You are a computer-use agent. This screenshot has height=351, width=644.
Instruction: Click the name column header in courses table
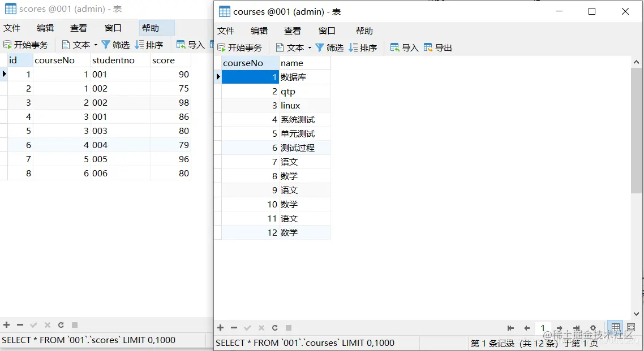[x=305, y=63]
